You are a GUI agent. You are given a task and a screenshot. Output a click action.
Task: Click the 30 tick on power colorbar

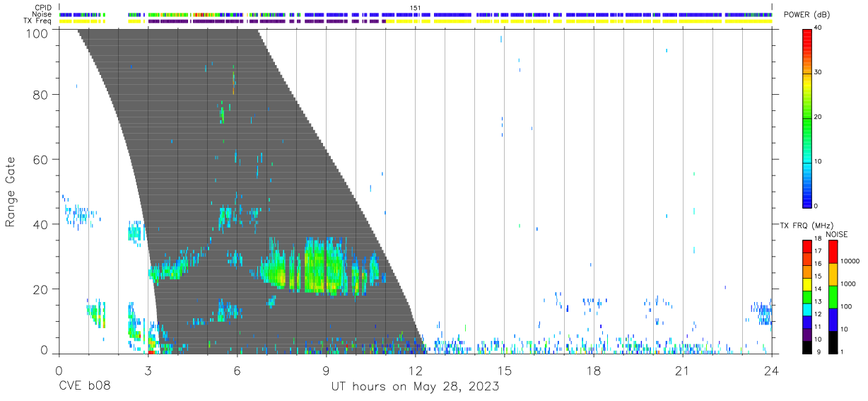(819, 72)
